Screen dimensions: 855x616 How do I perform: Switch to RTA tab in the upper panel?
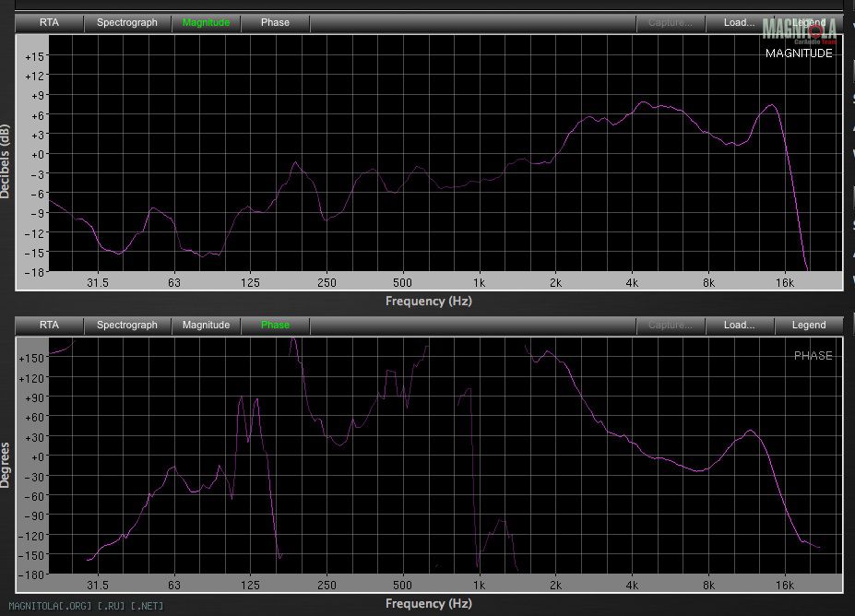(49, 22)
